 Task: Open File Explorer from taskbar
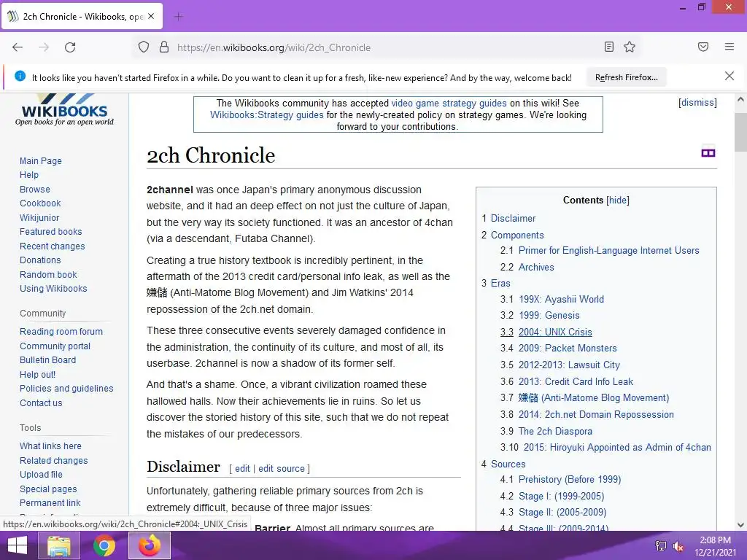tap(59, 545)
